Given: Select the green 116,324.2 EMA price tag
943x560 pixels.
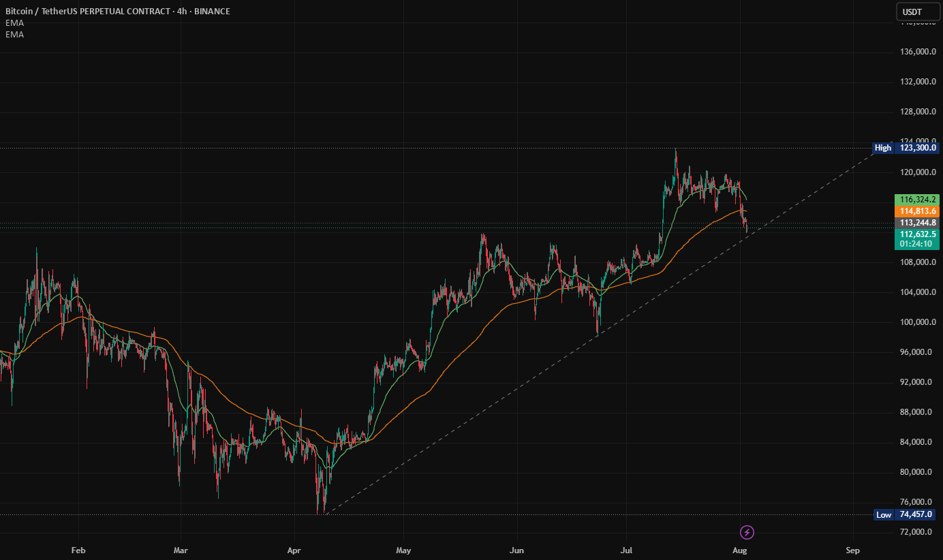Looking at the screenshot, I should coord(917,200).
